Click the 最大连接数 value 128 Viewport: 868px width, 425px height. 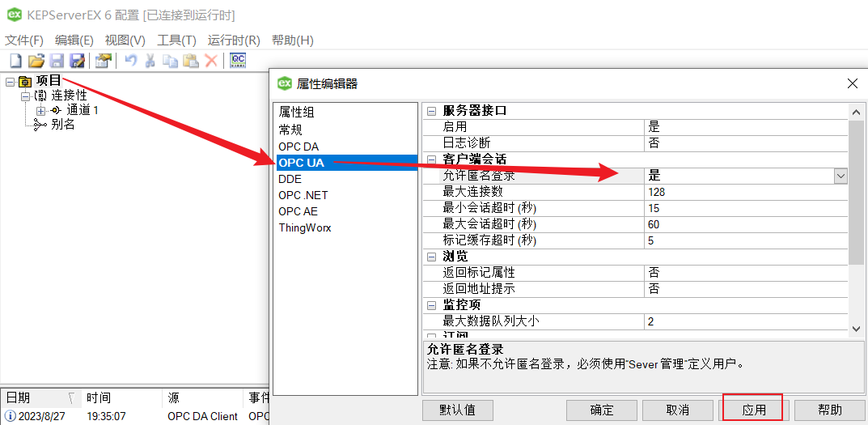click(746, 192)
